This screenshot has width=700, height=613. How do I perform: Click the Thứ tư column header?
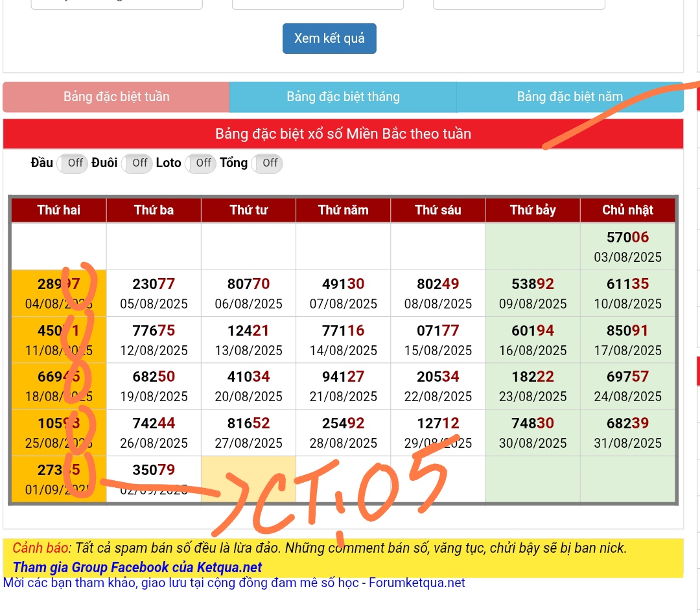tap(248, 210)
